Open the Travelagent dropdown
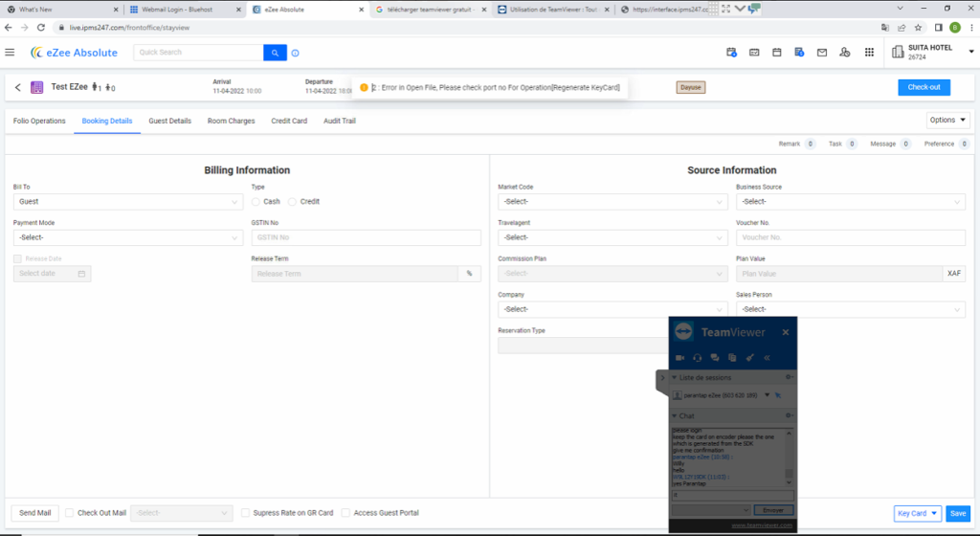This screenshot has width=980, height=536. click(612, 237)
